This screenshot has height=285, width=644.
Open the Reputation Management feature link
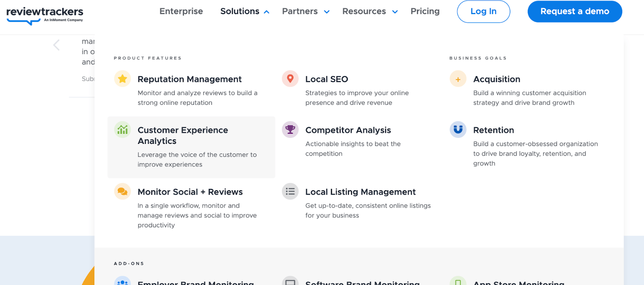coord(190,79)
